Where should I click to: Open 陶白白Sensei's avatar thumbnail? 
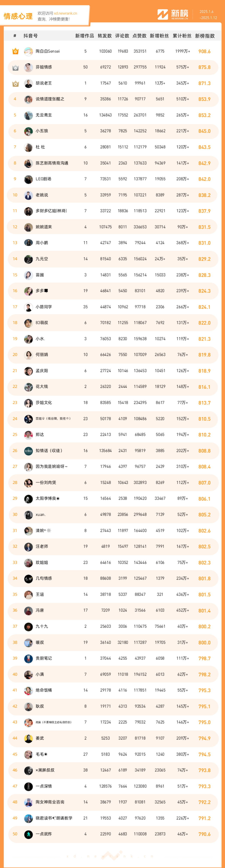pyautogui.click(x=29, y=52)
